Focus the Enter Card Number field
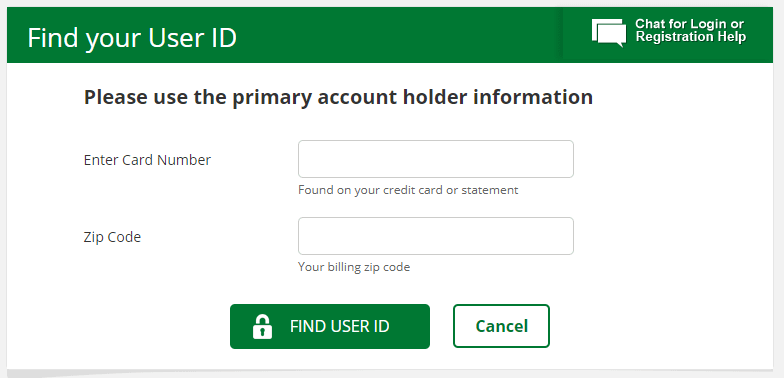784x378 pixels. click(x=436, y=159)
